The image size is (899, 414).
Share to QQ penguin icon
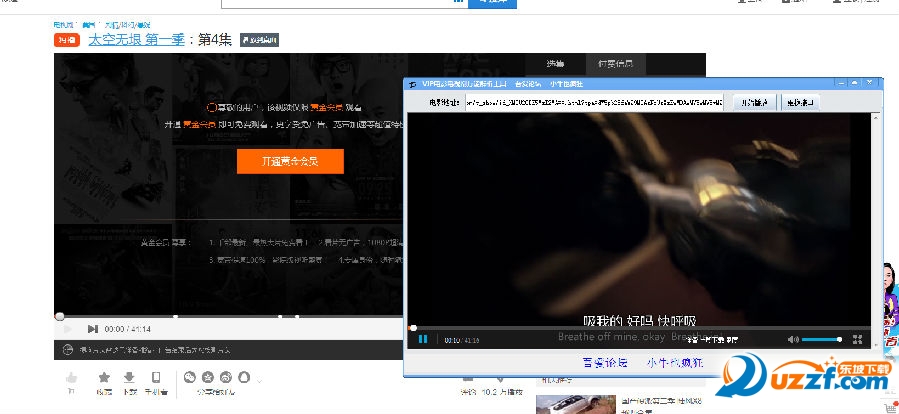coord(244,377)
